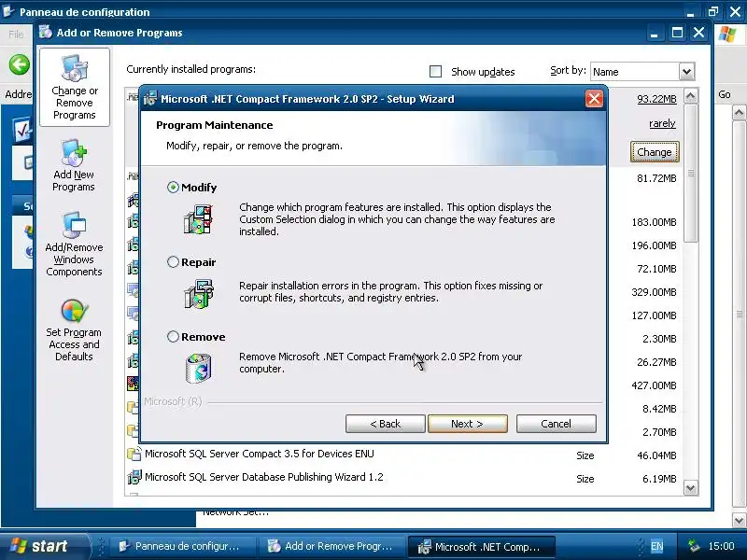Cancel the Setup Wizard
Viewport: 747px width, 560px height.
pos(556,424)
